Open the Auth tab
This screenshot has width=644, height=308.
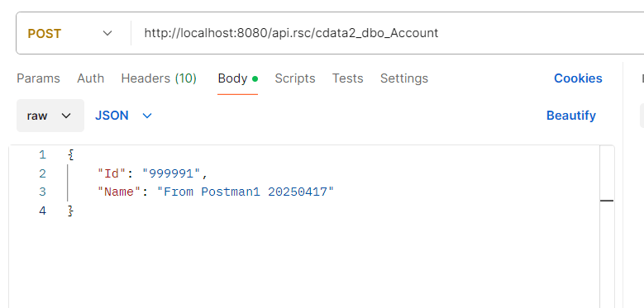click(90, 78)
